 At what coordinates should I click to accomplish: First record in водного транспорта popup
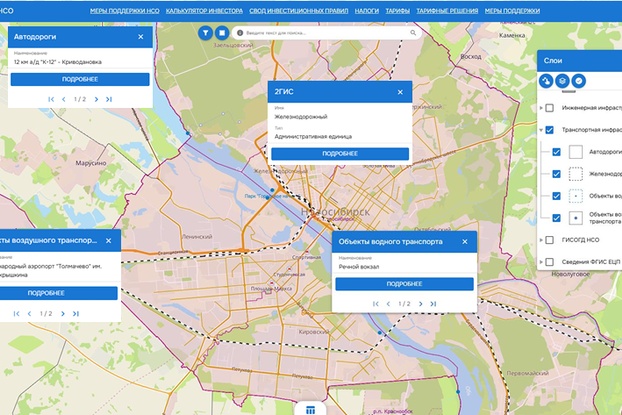(x=376, y=304)
